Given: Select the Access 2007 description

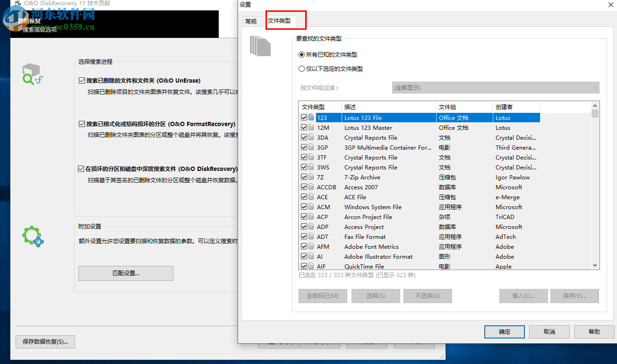Looking at the screenshot, I should click(x=361, y=187).
